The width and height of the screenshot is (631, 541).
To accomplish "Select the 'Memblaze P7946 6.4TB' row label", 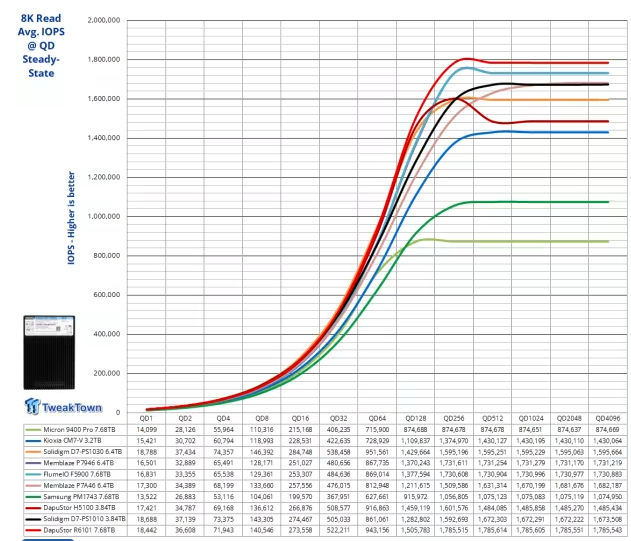I will (x=79, y=463).
